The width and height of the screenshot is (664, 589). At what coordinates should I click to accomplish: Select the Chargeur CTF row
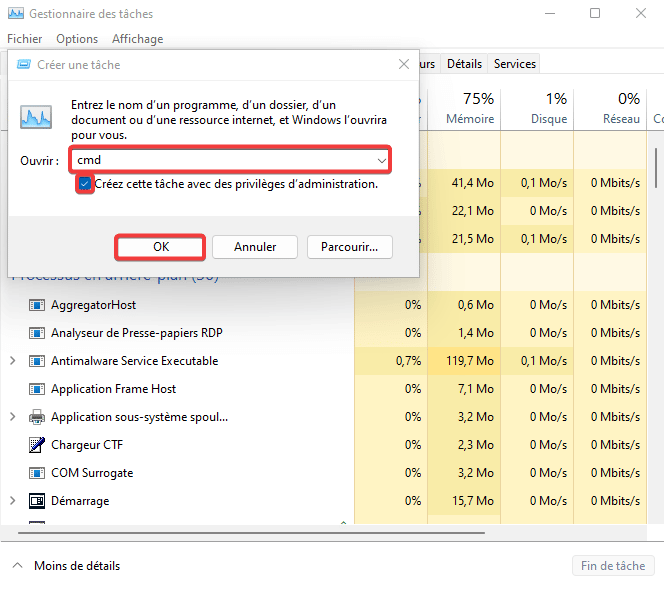click(324, 445)
